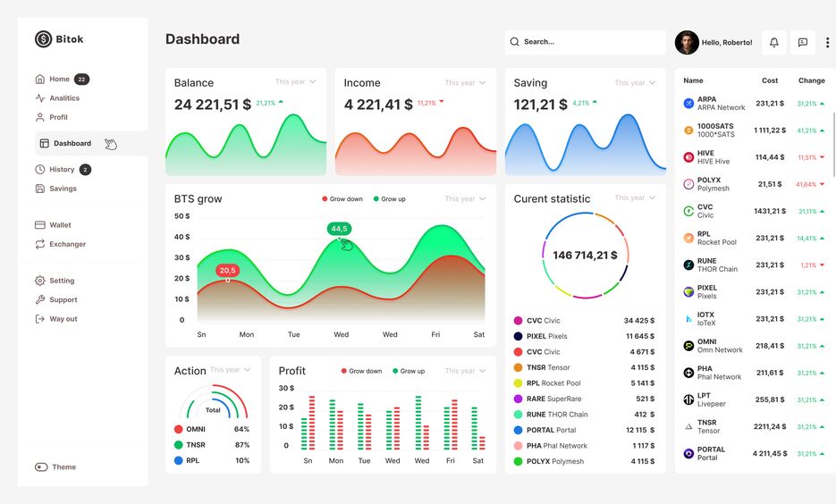This screenshot has width=836, height=504.
Task: Select the HIVE coin icon
Action: pyautogui.click(x=688, y=157)
